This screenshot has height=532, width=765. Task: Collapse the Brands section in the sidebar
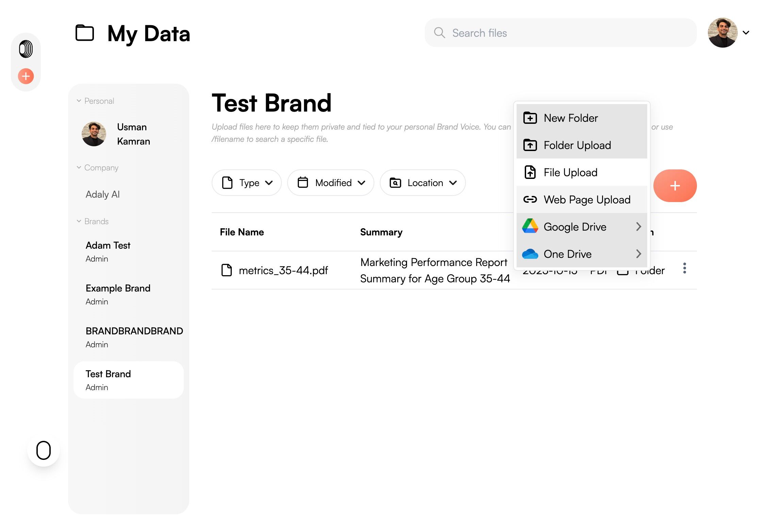(x=79, y=221)
